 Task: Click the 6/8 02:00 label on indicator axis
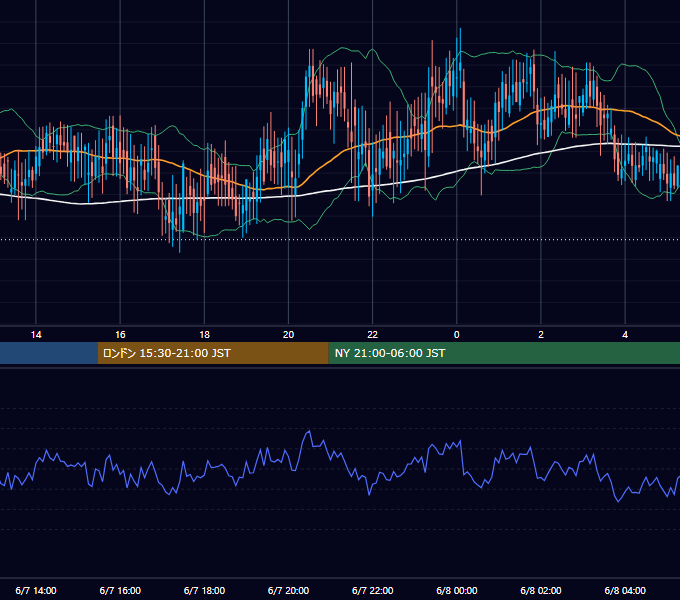coord(541,590)
